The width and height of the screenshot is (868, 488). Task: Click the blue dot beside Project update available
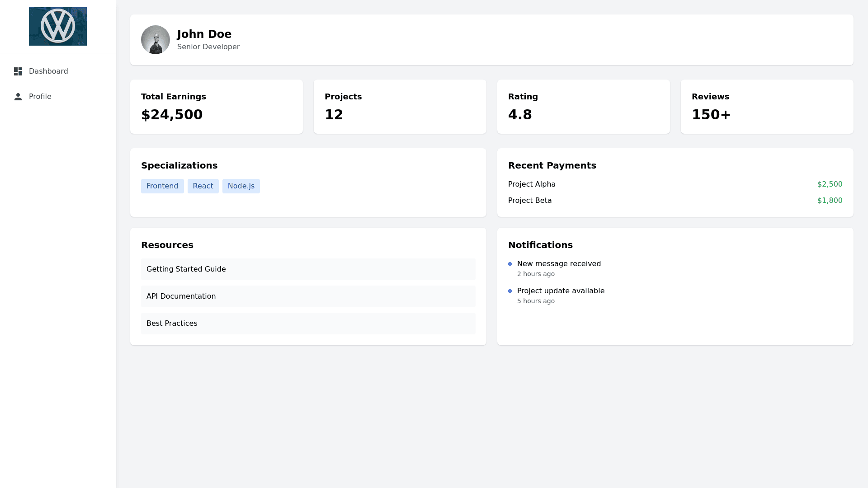(x=510, y=291)
